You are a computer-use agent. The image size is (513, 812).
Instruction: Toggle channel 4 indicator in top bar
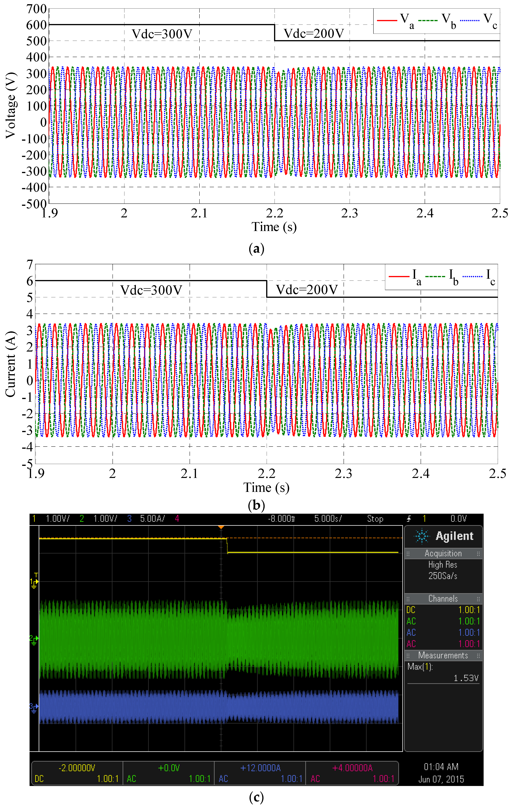click(177, 519)
